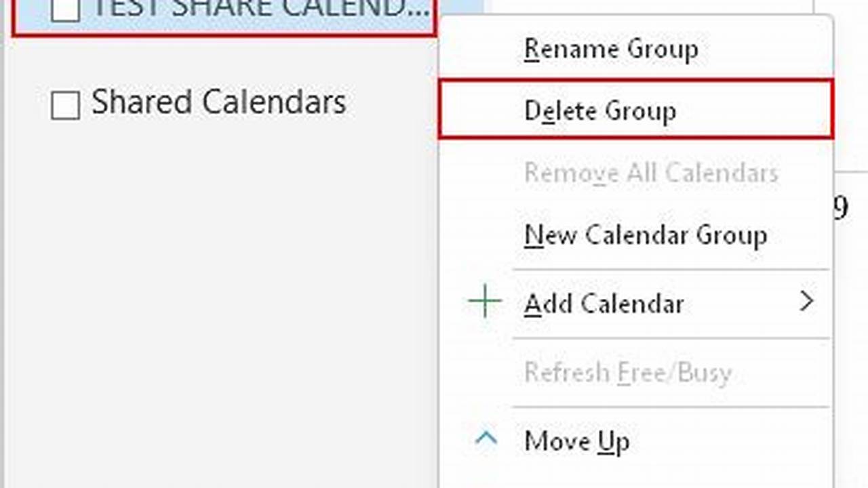Screen dimensions: 868x488
Task: Click New Calendar Group menu entry
Action: (x=646, y=235)
